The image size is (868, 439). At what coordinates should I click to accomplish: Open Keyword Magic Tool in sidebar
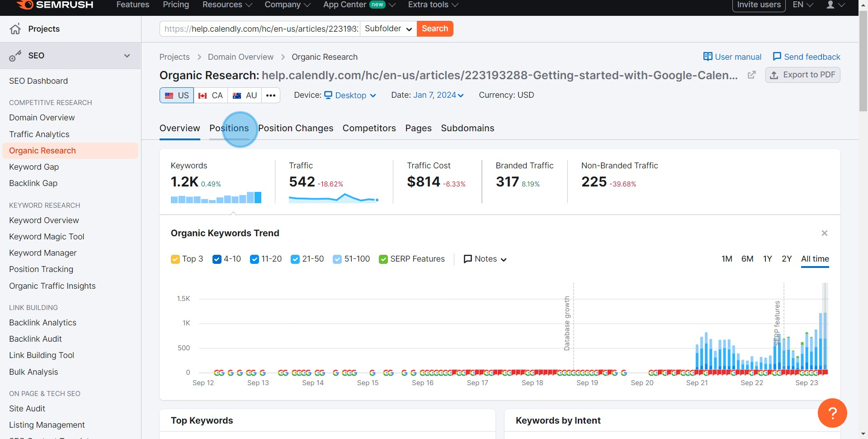(47, 237)
